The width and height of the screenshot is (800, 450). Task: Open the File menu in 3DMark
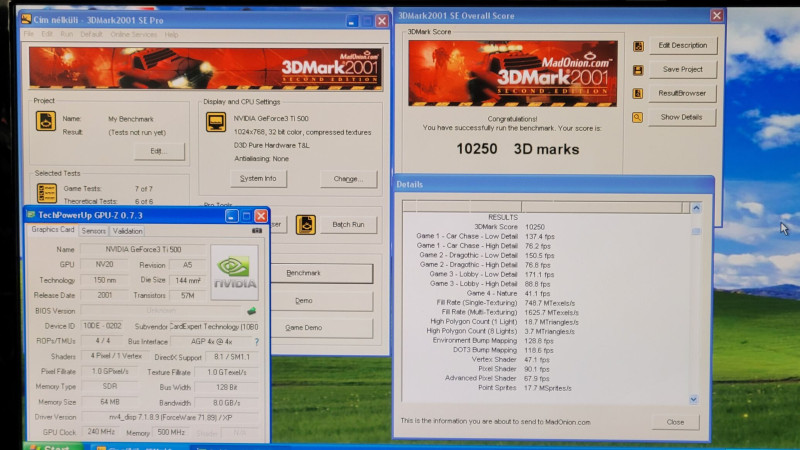coord(29,34)
